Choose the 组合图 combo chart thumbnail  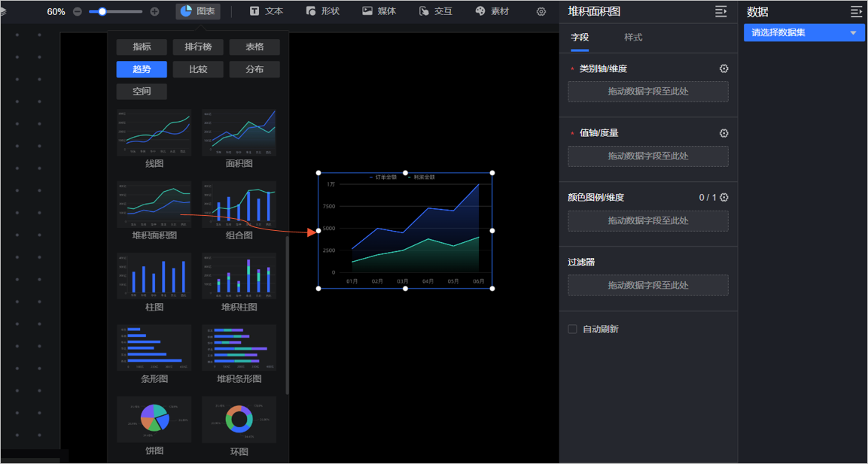coord(239,204)
